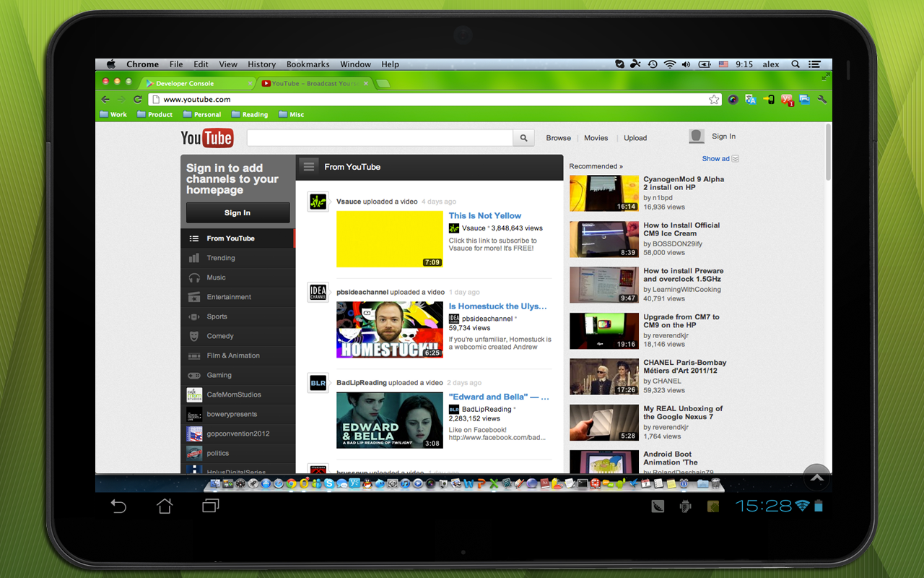This screenshot has height=578, width=924.
Task: Click the YouTube logo
Action: pos(206,138)
